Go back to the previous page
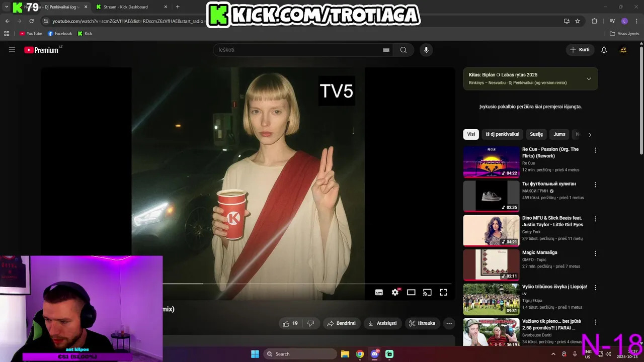 (7, 21)
